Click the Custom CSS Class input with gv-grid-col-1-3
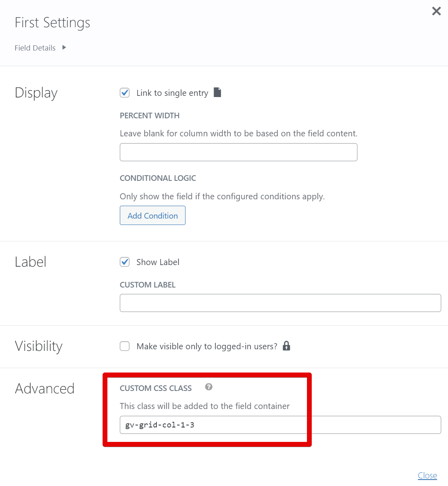Image resolution: width=448 pixels, height=486 pixels. pyautogui.click(x=280, y=425)
